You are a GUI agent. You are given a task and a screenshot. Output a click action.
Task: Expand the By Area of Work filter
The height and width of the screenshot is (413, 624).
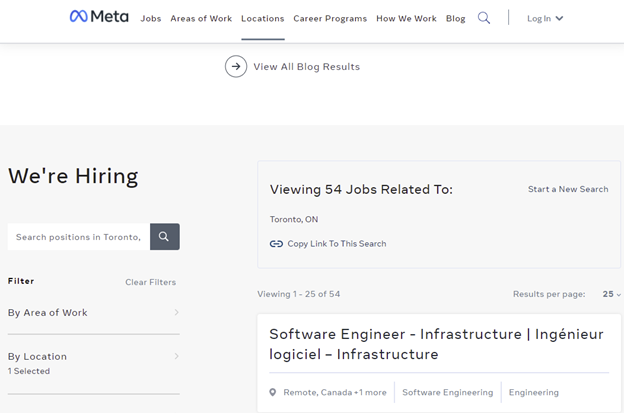(93, 313)
